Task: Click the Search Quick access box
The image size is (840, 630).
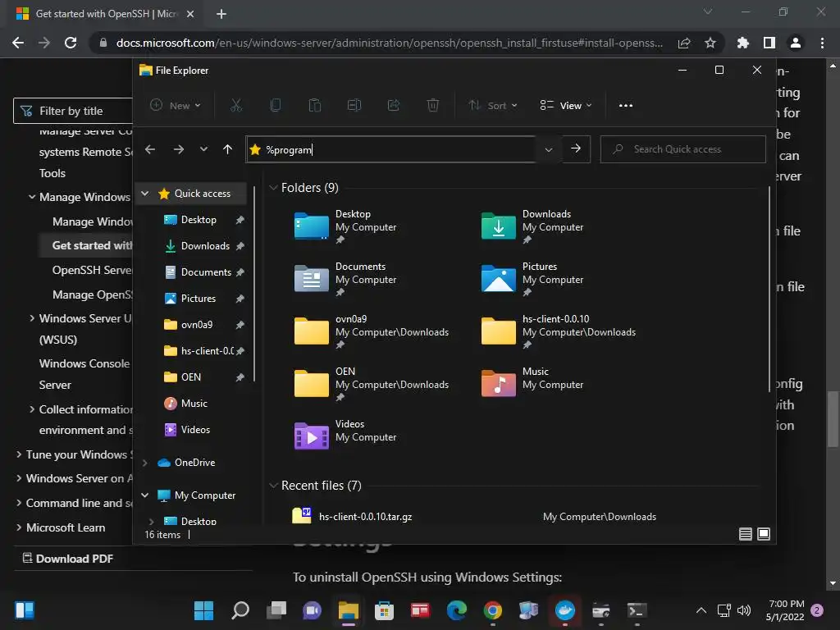Action: coord(682,149)
